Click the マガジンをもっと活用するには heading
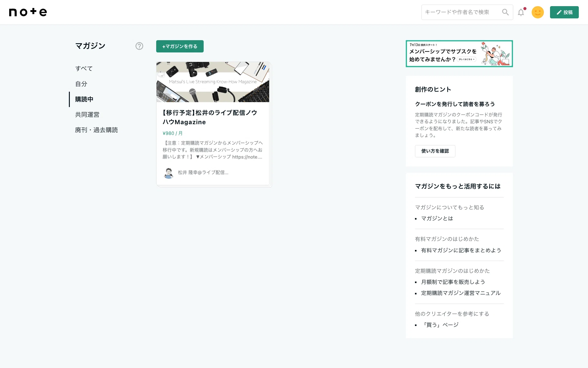The height and width of the screenshot is (368, 588). point(458,186)
